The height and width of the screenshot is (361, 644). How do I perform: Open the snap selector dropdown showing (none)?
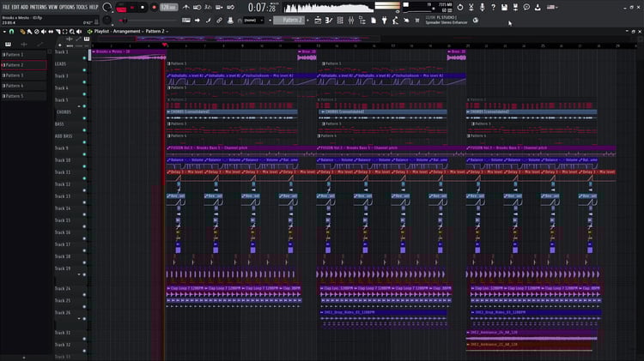pos(253,20)
